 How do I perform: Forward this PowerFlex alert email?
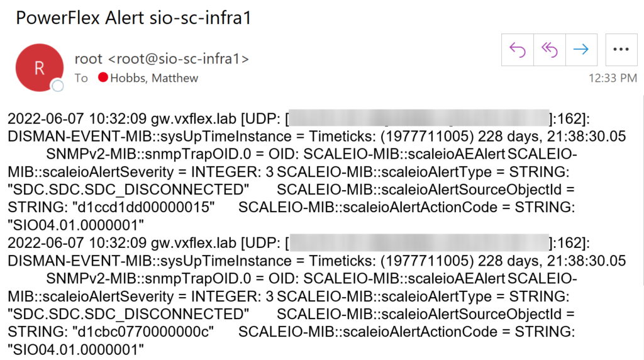581,50
